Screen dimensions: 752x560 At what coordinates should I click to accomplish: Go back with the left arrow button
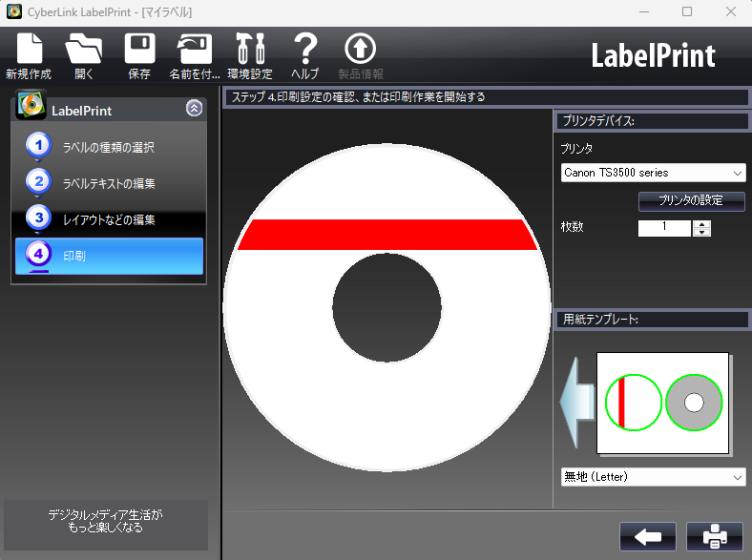tap(648, 536)
